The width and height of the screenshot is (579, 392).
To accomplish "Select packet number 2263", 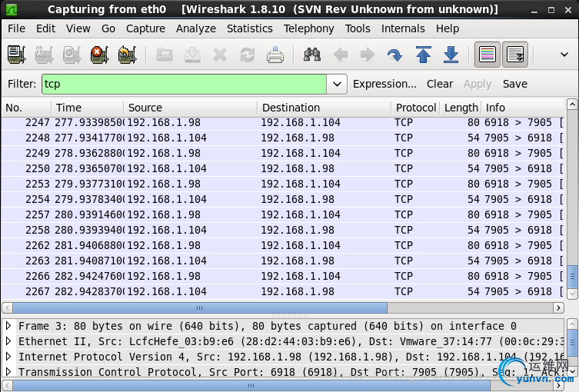I will pos(283,261).
